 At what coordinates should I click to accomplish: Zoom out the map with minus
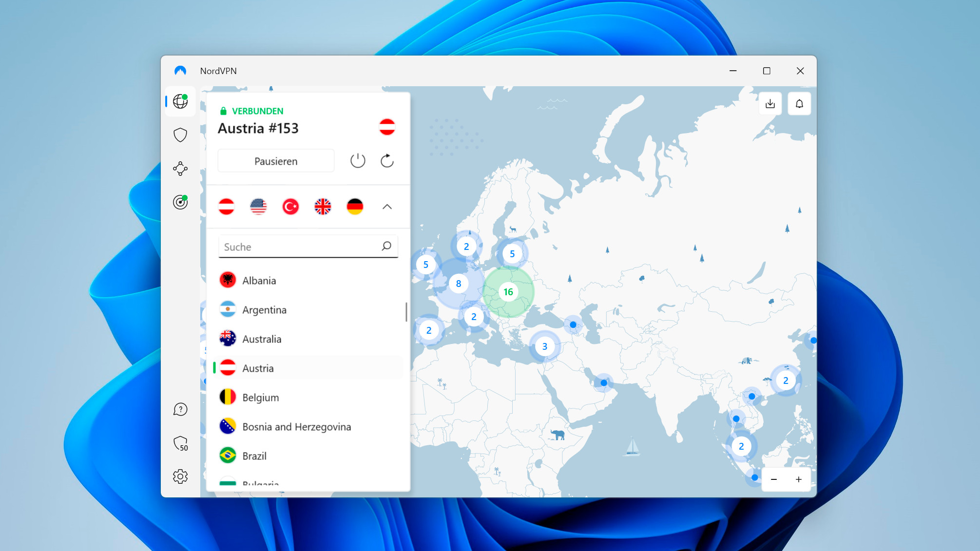(x=774, y=479)
